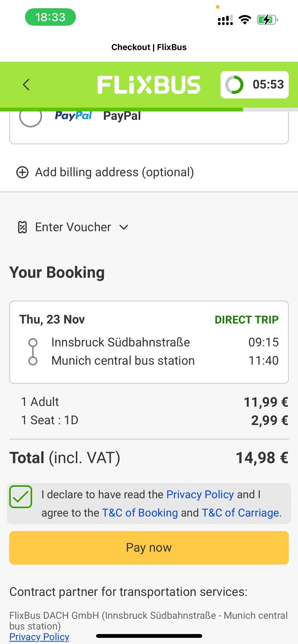Select the PayPal radio button

coord(30,117)
